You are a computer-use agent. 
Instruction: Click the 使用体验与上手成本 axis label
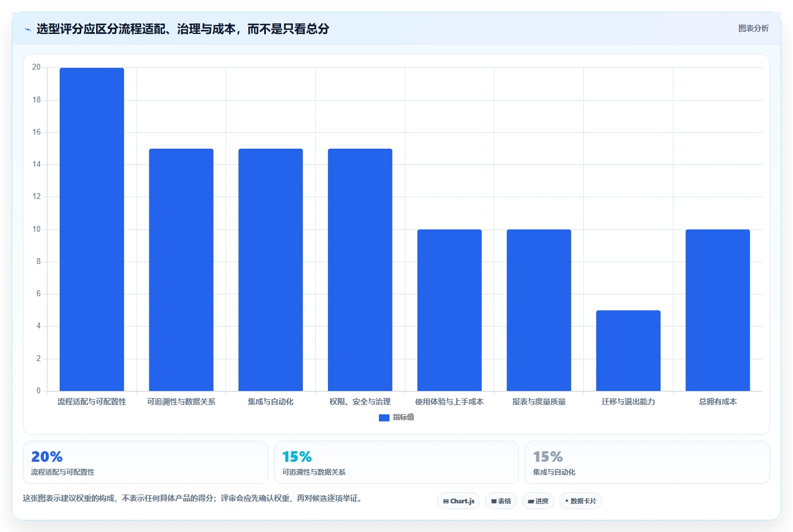(449, 402)
